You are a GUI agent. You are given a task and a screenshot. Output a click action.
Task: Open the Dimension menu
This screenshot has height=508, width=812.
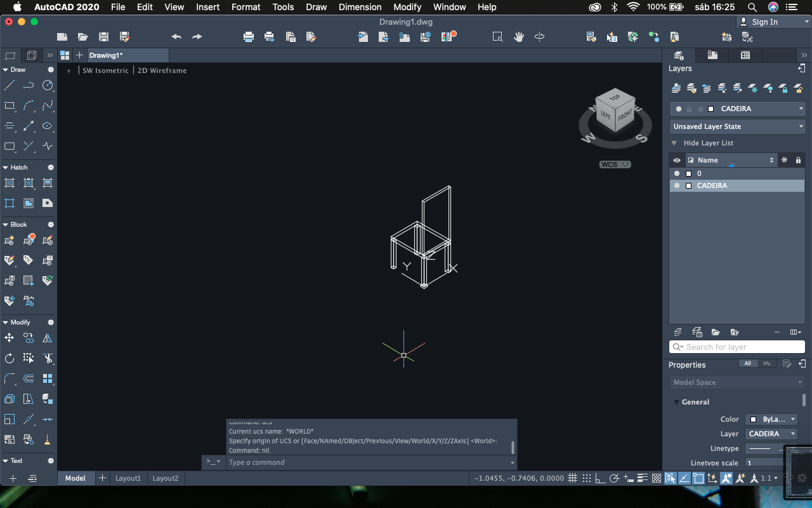360,7
